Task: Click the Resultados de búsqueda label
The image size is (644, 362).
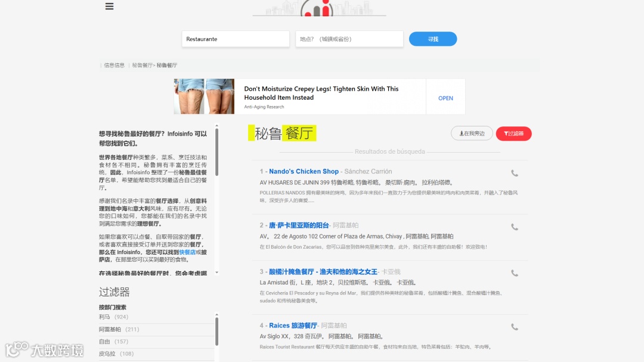Action: pyautogui.click(x=390, y=151)
